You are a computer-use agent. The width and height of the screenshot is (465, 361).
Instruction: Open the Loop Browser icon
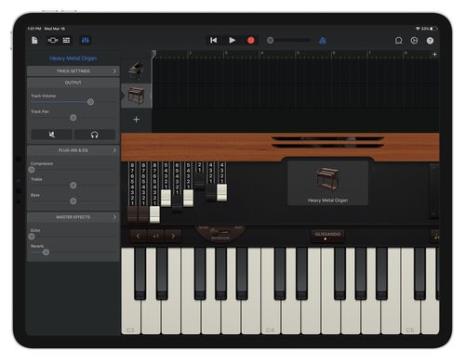coord(398,41)
